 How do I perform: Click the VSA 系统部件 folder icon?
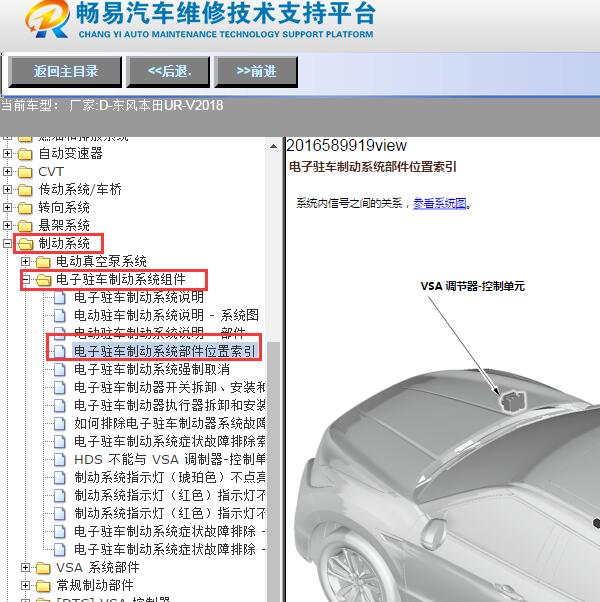tap(43, 568)
